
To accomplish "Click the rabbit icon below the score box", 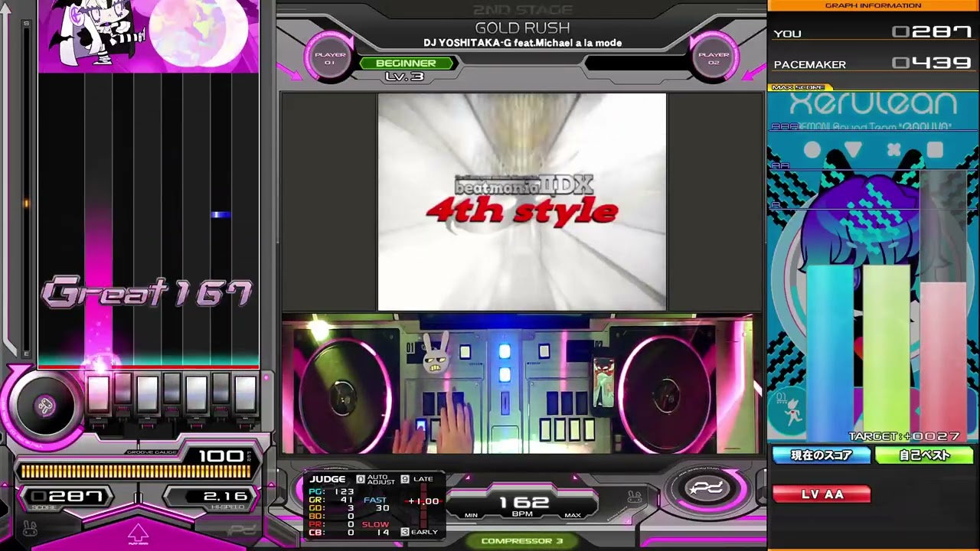I will pyautogui.click(x=29, y=527).
